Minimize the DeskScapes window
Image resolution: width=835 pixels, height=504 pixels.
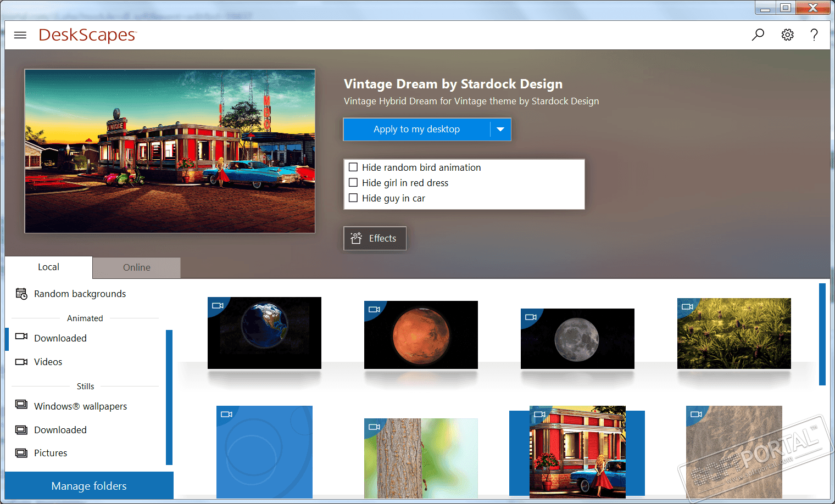click(x=765, y=8)
